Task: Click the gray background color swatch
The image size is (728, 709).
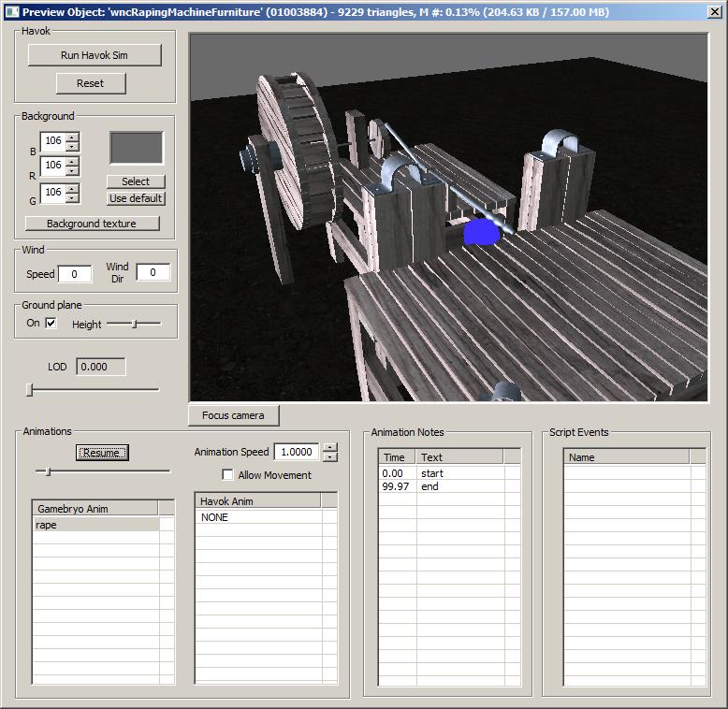Action: coord(137,148)
